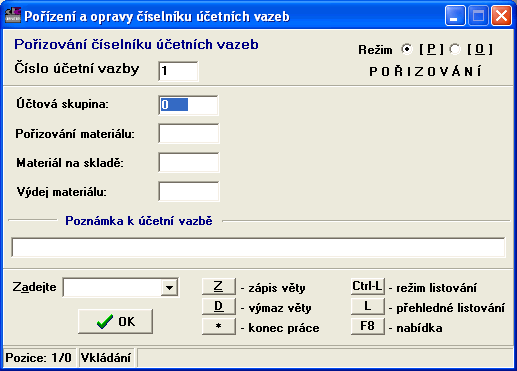
Task: Click the Poznámka k účetní vazbě text box
Action: 258,247
